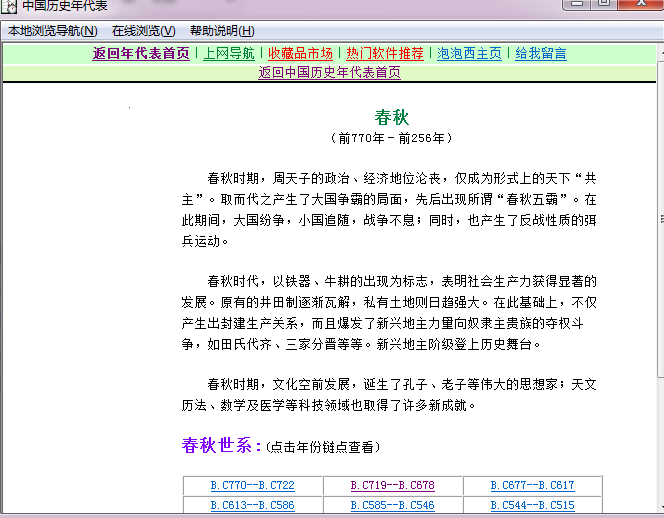The image size is (664, 518).
Task: Click the scrollbar down arrow
Action: coord(661,507)
